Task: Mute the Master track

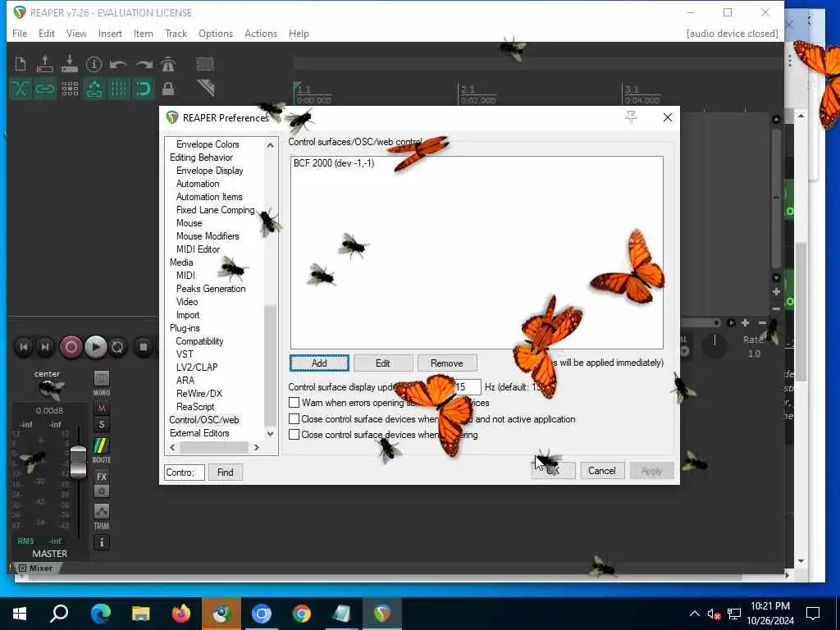Action: click(101, 409)
